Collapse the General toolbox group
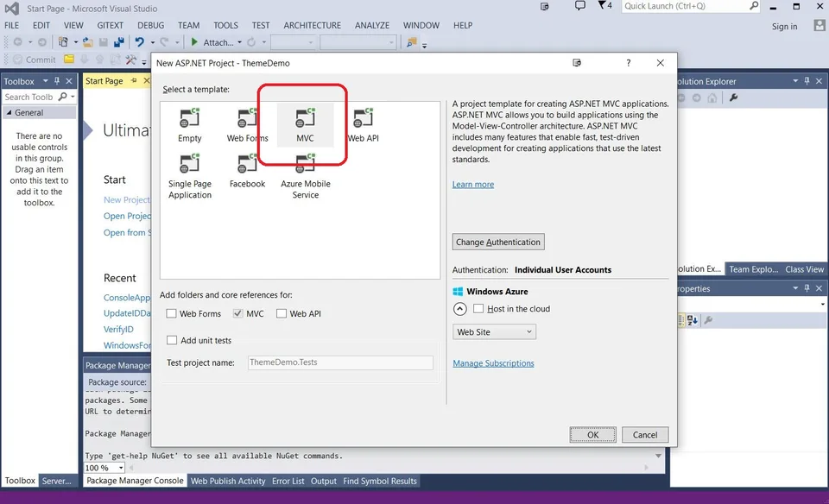The height and width of the screenshot is (504, 829). click(9, 112)
